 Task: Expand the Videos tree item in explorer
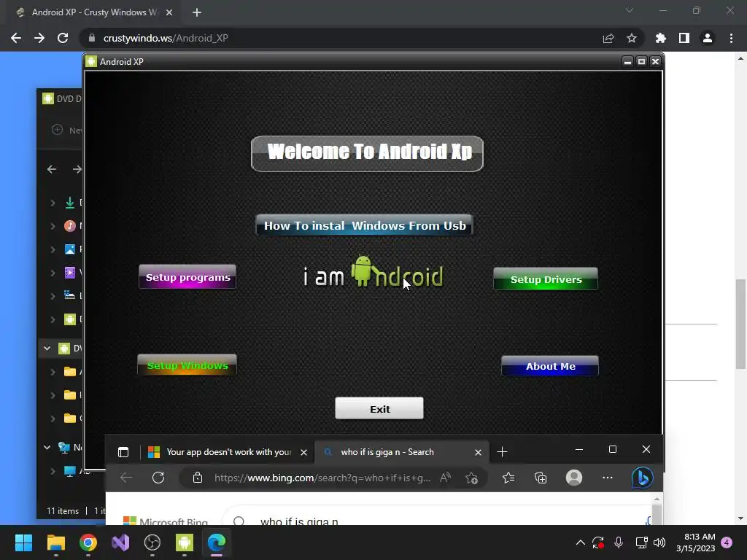[53, 273]
